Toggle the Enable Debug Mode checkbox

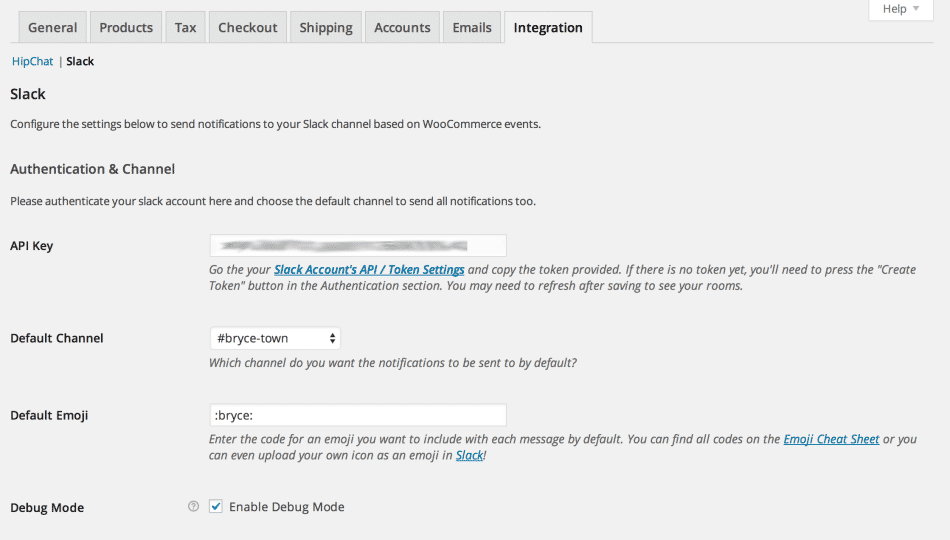(x=216, y=507)
